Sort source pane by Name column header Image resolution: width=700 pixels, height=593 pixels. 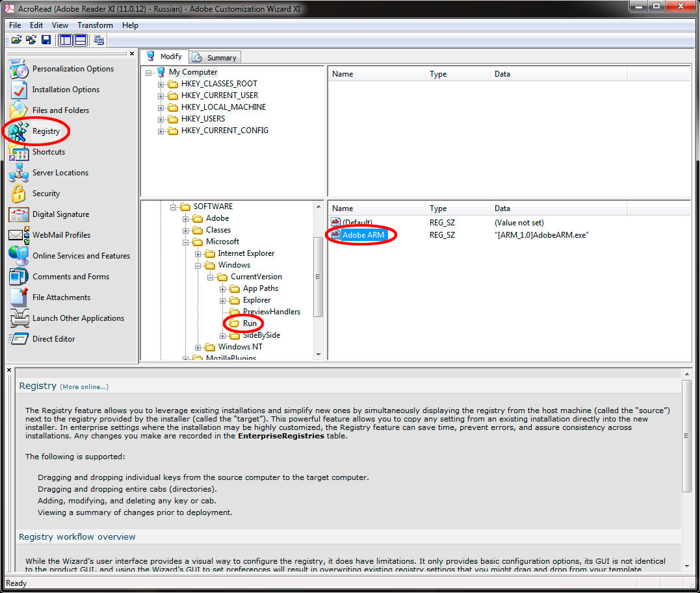point(376,74)
